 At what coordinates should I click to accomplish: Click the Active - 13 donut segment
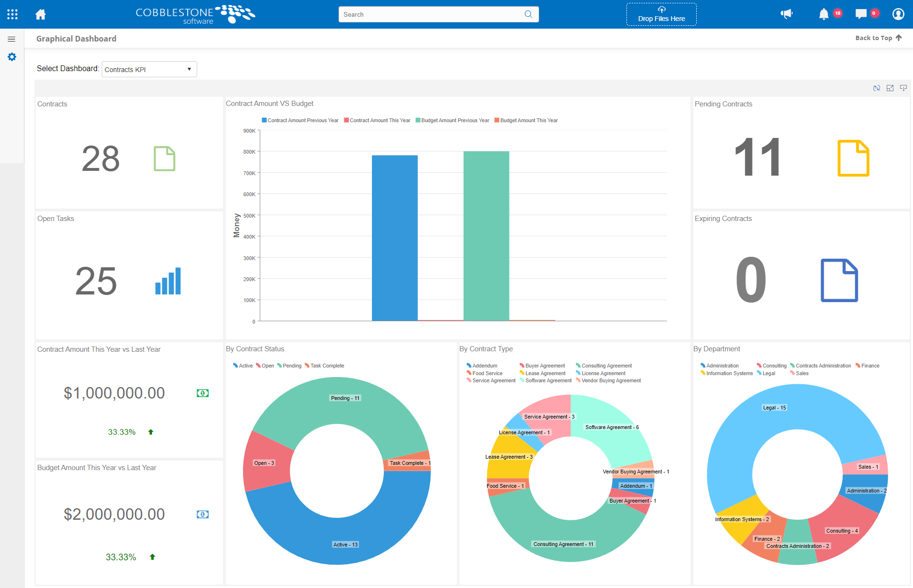coord(345,545)
